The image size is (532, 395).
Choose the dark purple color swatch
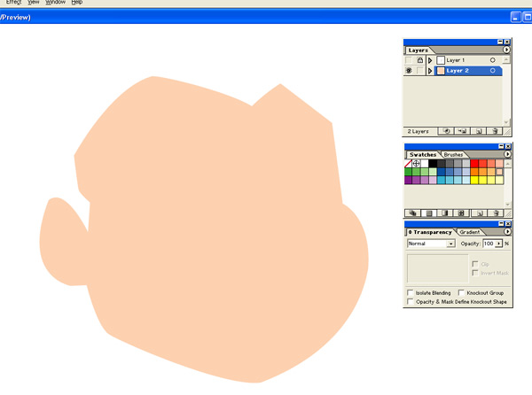pos(408,180)
